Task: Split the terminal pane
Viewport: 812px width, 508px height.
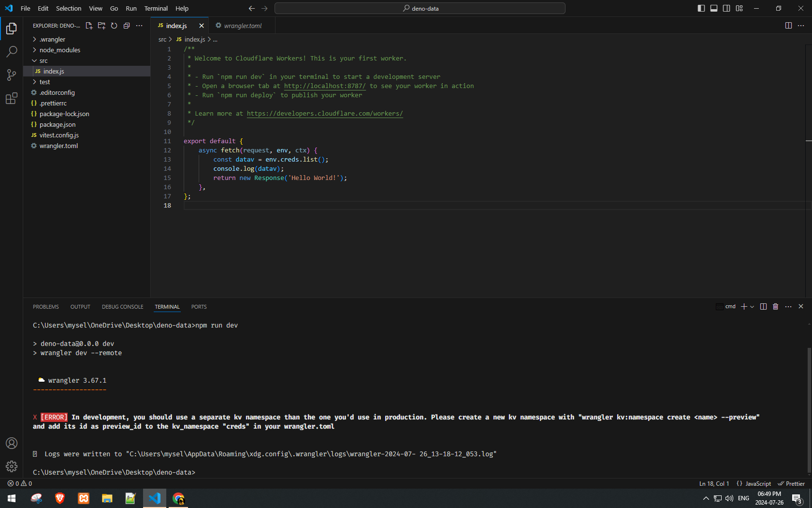Action: pos(763,306)
